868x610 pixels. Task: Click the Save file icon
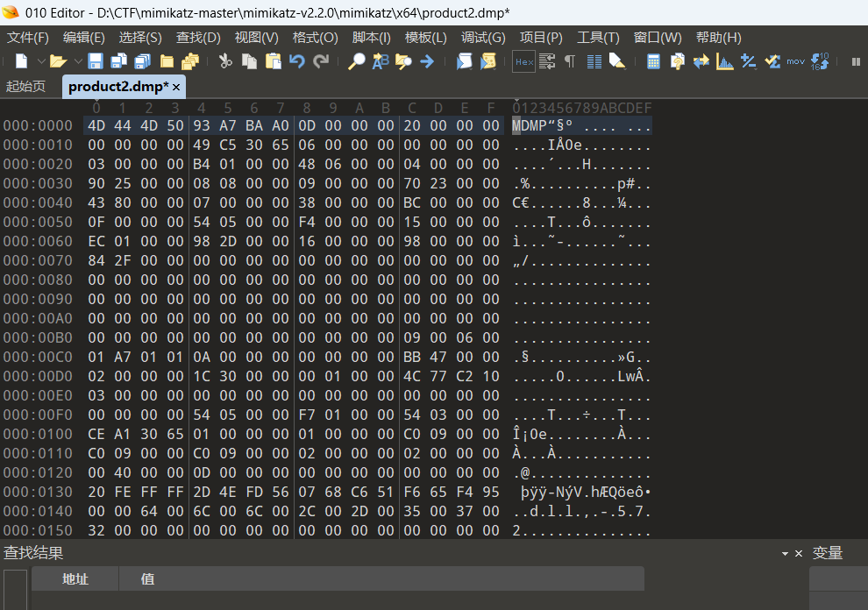tap(96, 61)
